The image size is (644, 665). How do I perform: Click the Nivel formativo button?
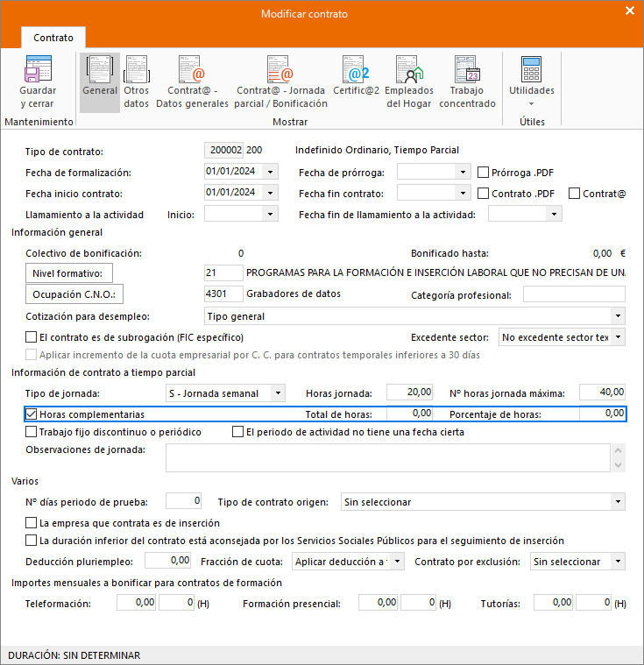69,273
